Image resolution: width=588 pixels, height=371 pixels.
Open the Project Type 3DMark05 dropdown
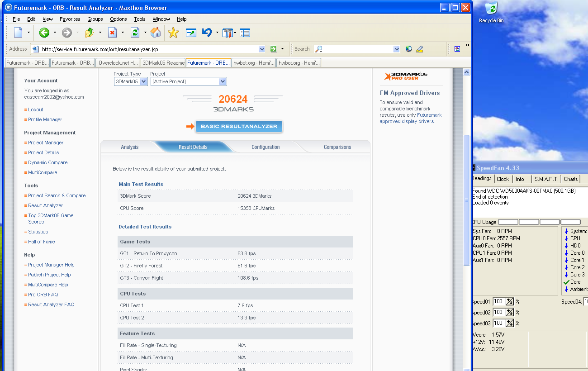coord(131,81)
